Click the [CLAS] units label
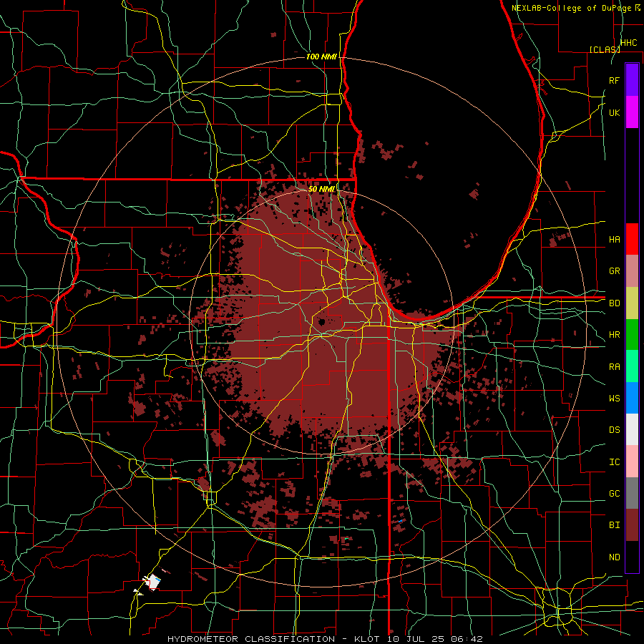The image size is (644, 644). tap(605, 49)
